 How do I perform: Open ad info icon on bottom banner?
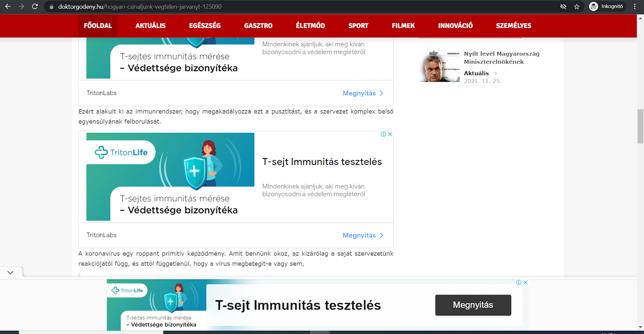pos(519,282)
